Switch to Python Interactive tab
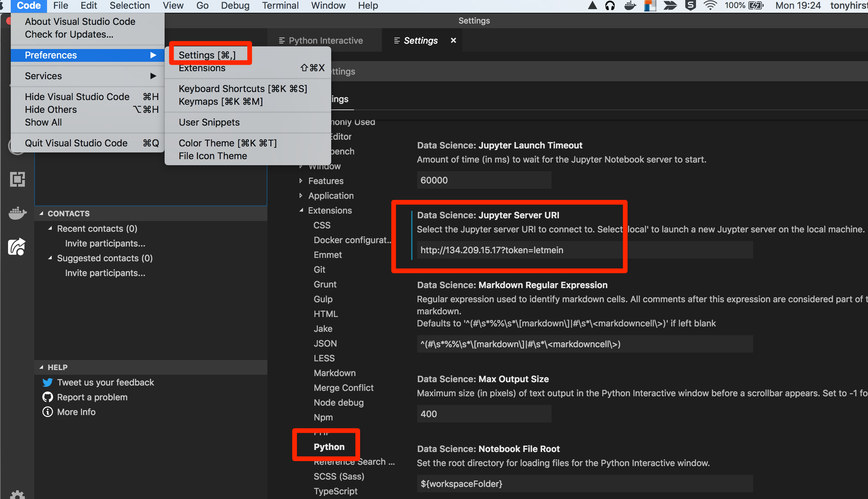 324,40
